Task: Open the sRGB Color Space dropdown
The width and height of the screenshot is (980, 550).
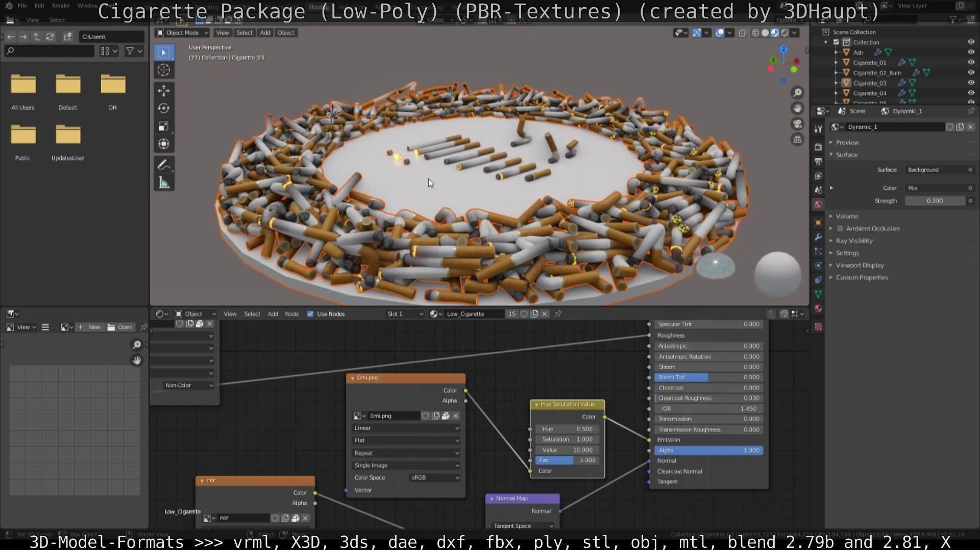Action: point(434,478)
